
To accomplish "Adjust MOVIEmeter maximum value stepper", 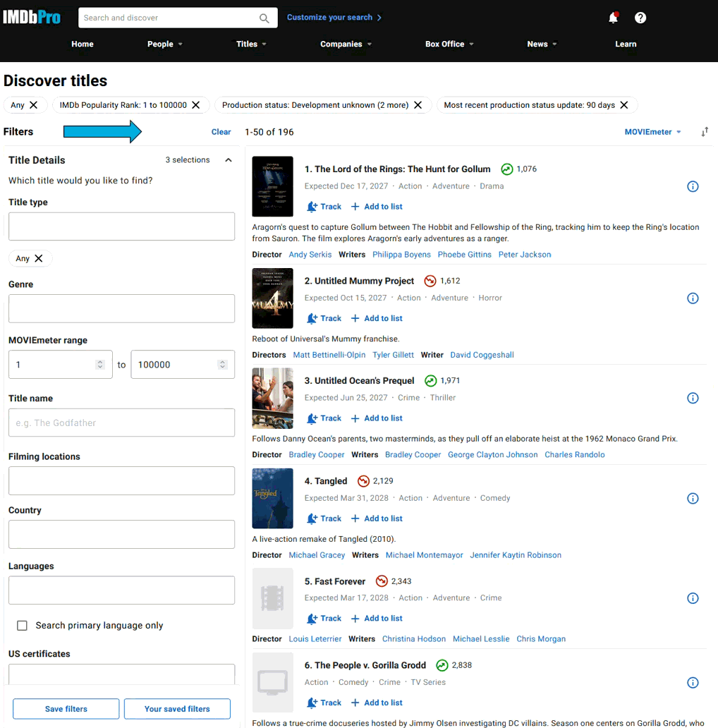I will click(x=222, y=365).
